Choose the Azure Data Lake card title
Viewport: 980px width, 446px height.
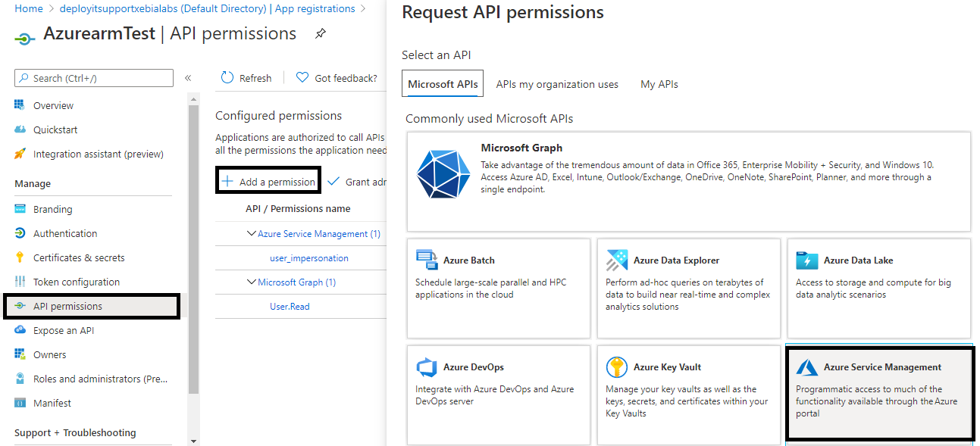coord(858,260)
